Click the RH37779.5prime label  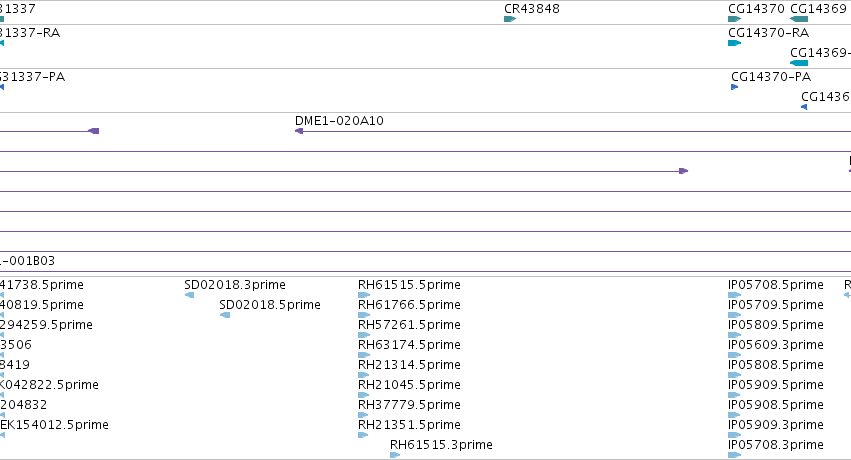409,405
